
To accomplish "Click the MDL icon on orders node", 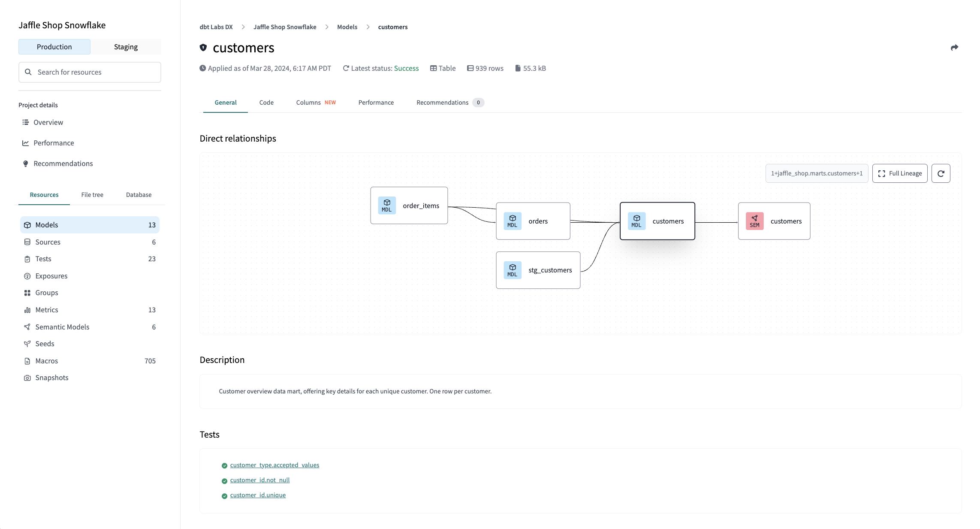I will pos(512,221).
